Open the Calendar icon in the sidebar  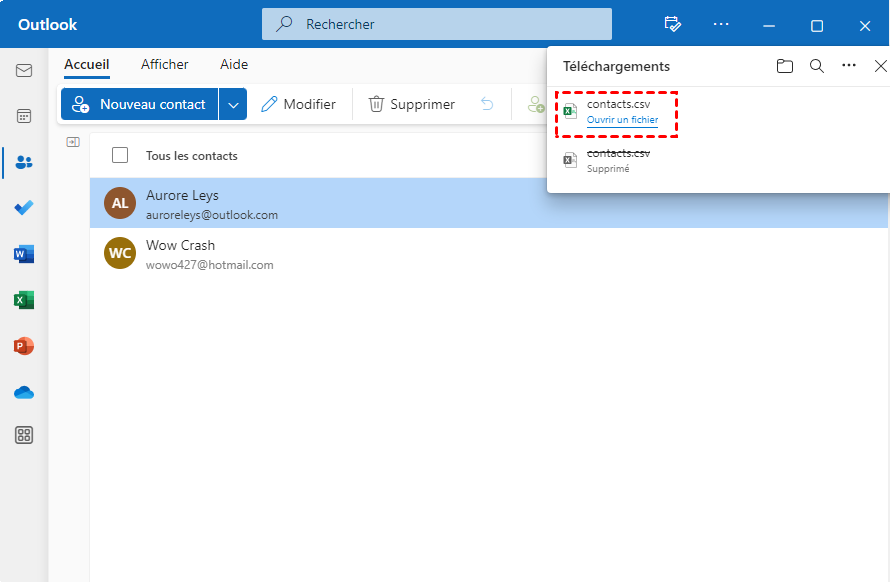coord(24,116)
